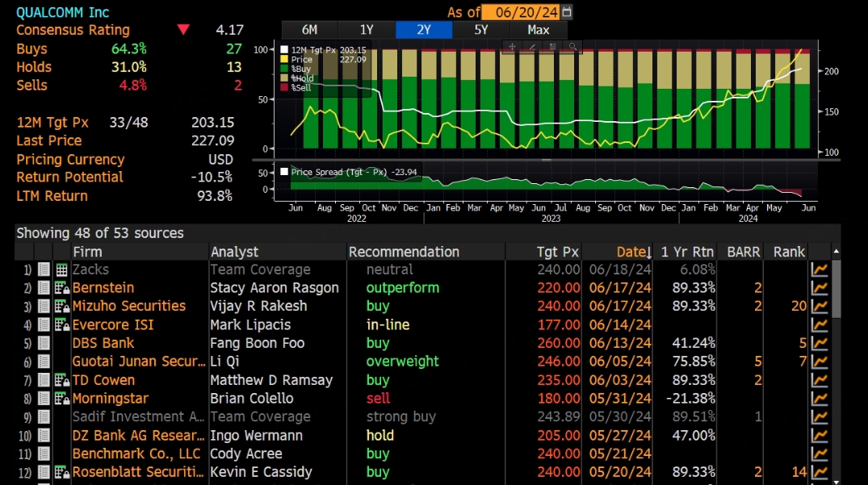Image resolution: width=868 pixels, height=485 pixels.
Task: Select the pencil annotate tool on chart
Action: click(532, 47)
